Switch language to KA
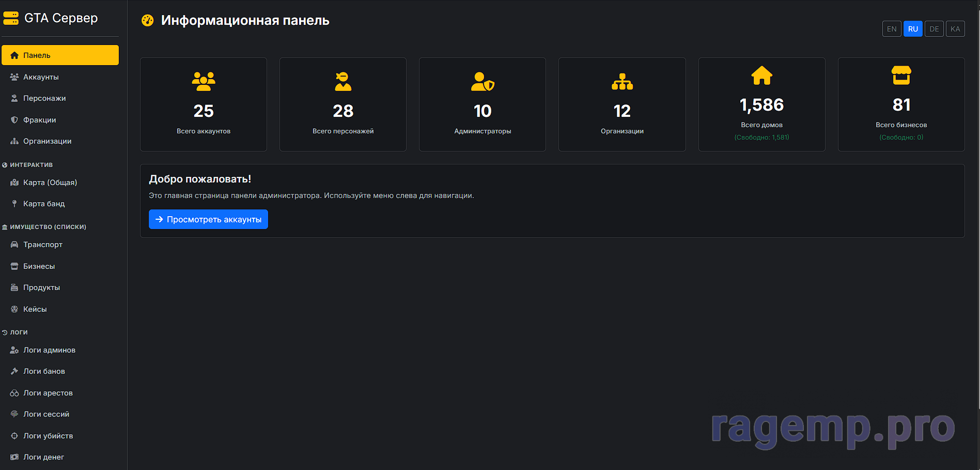 (955, 29)
